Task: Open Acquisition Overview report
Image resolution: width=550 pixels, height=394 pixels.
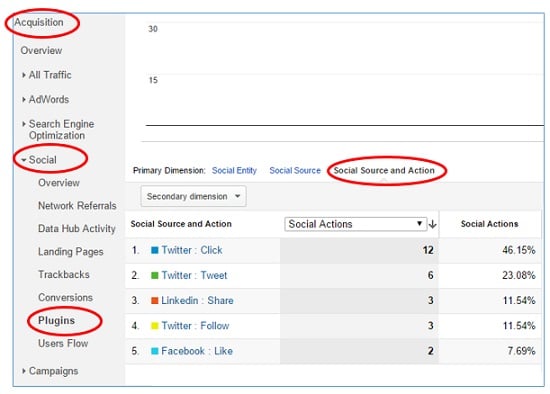Action: coord(41,51)
